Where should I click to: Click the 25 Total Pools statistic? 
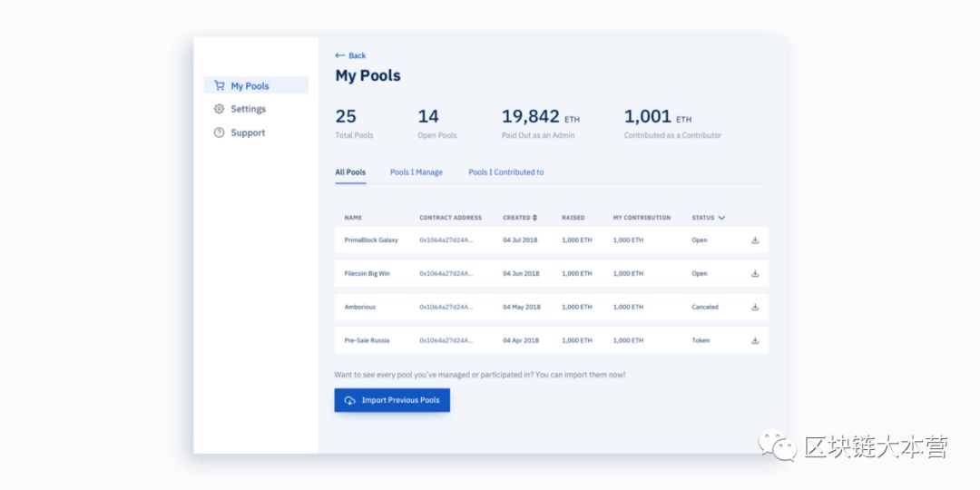point(355,123)
